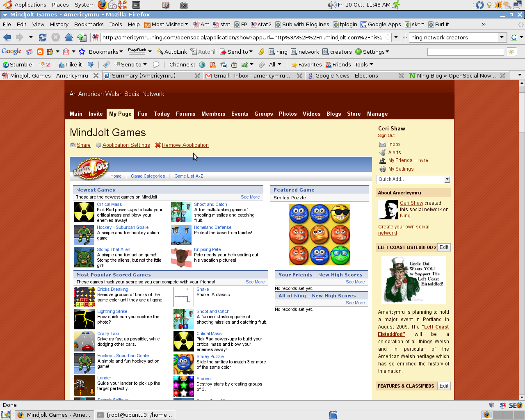Click the MindJolt logo

click(91, 169)
